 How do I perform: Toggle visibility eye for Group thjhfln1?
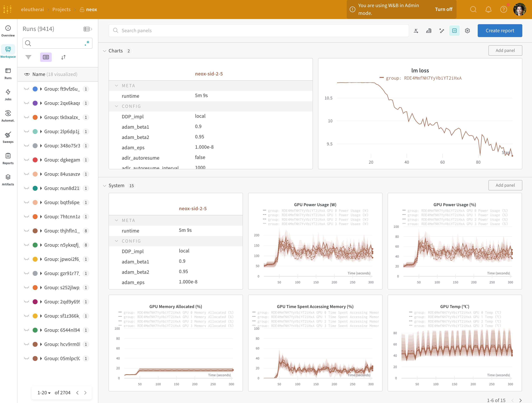pyautogui.click(x=26, y=231)
